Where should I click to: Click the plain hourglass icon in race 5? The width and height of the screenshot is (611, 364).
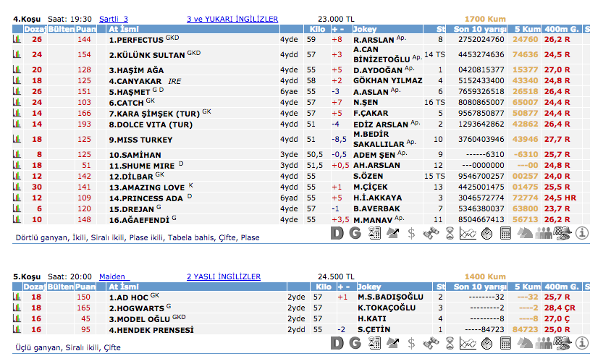(450, 343)
